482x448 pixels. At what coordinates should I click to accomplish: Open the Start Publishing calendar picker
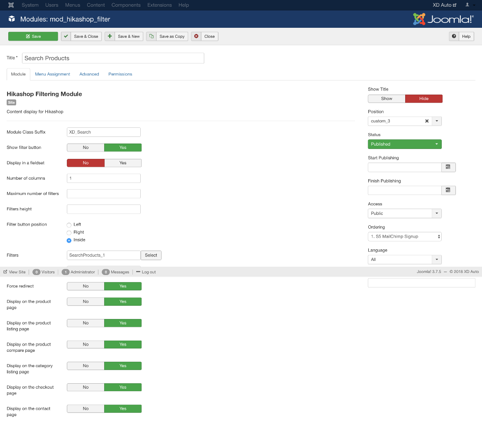tap(448, 167)
